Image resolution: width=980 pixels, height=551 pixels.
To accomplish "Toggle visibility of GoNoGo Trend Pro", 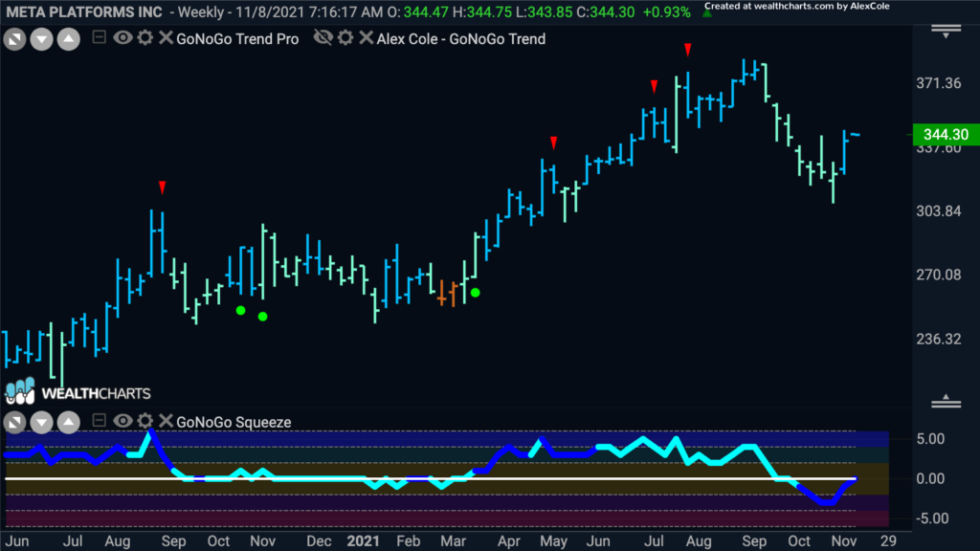I will point(122,37).
